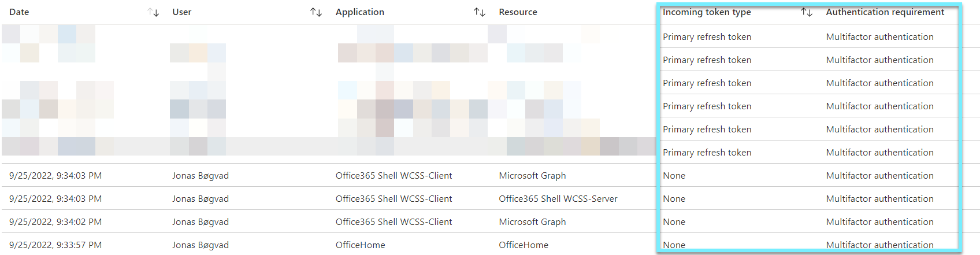Open the sign-in dated 9:34:02 PM

[x=55, y=222]
